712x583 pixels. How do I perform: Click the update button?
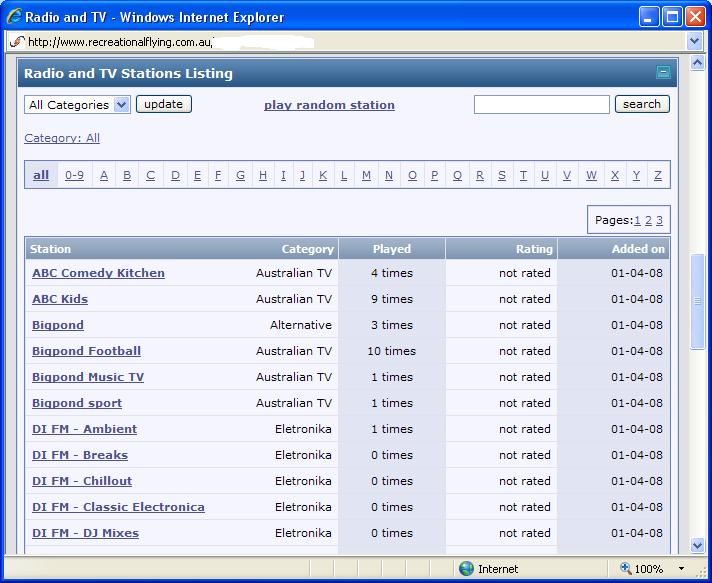(163, 104)
